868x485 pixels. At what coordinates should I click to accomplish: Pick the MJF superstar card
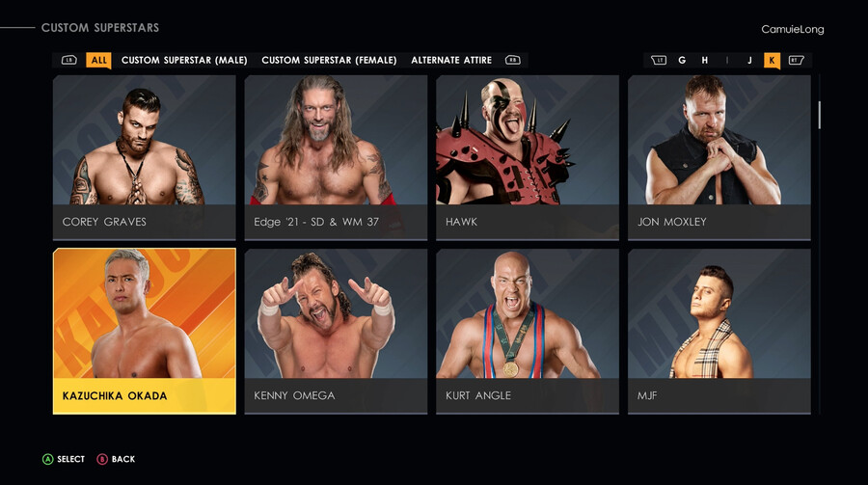719,331
